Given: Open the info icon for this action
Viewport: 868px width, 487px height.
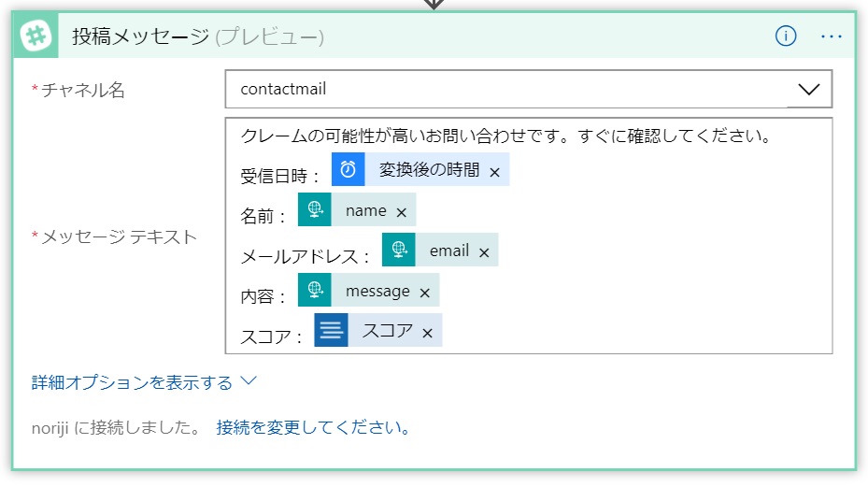Looking at the screenshot, I should click(786, 36).
